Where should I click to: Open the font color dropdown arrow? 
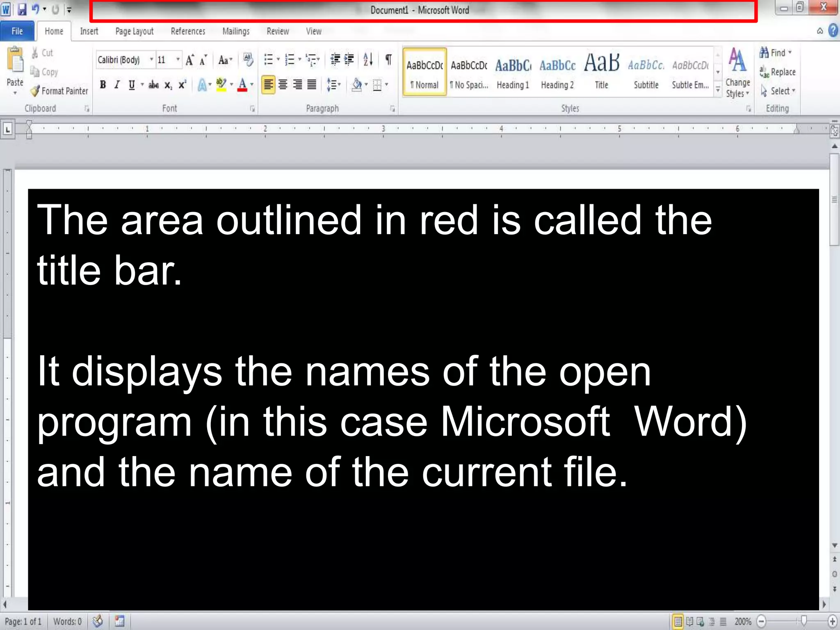pos(252,85)
